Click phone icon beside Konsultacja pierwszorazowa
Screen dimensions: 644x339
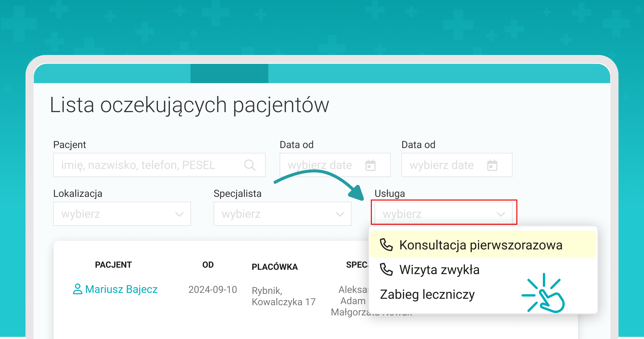pyautogui.click(x=386, y=245)
